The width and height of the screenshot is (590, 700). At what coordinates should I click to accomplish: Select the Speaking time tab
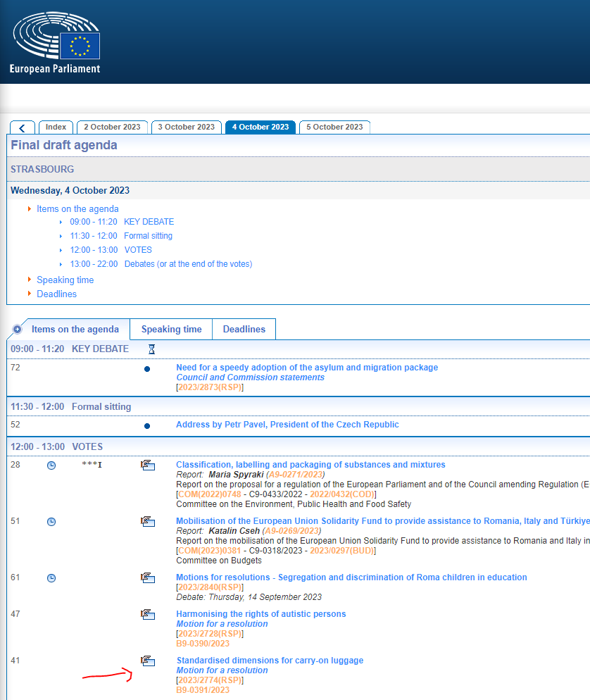(171, 330)
